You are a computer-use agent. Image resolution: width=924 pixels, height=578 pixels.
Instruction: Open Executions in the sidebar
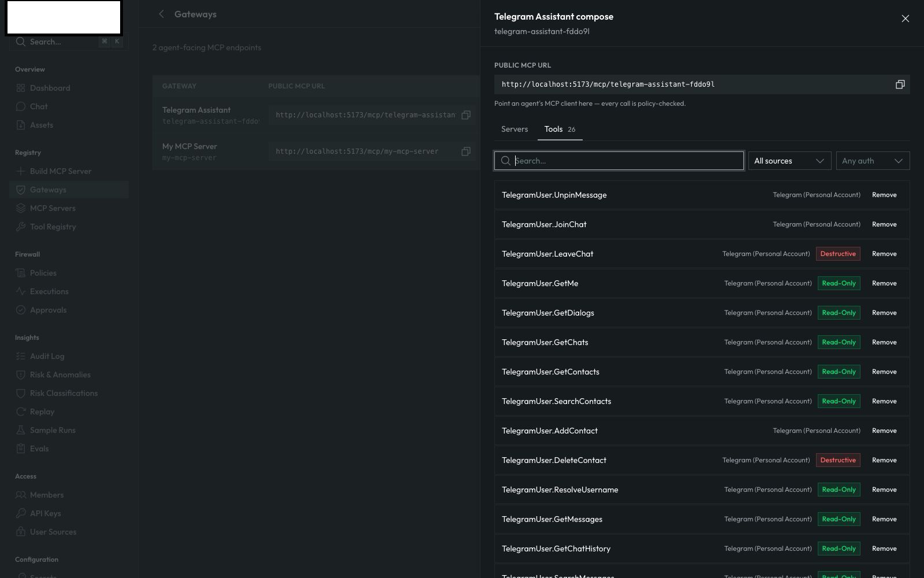pyautogui.click(x=69, y=291)
